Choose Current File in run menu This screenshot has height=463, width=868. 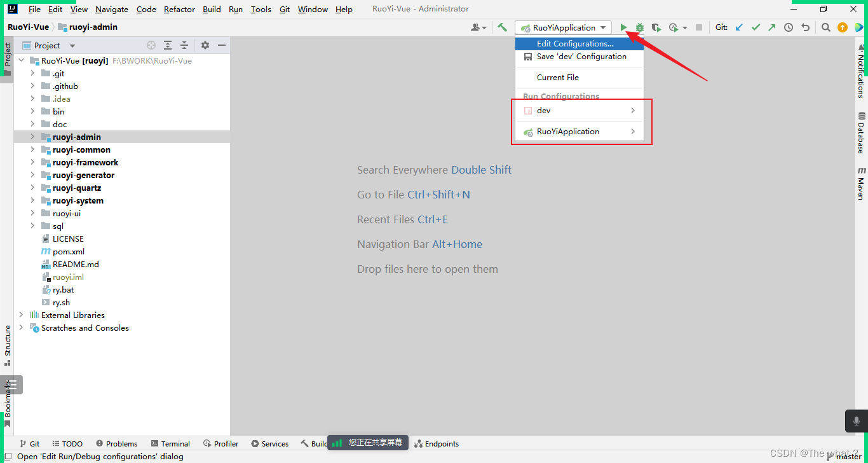[580, 78]
